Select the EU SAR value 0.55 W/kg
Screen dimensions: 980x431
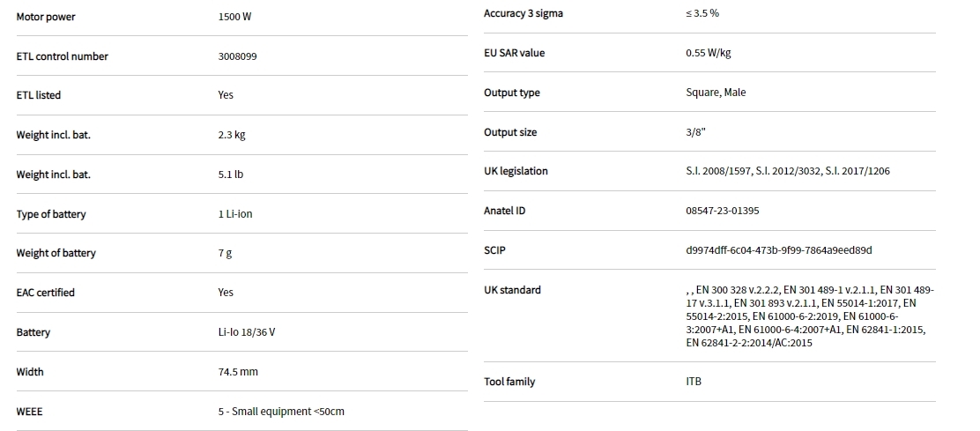[708, 53]
